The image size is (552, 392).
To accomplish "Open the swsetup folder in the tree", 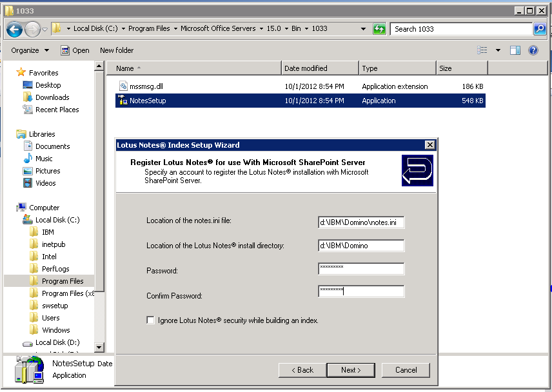I will tap(55, 306).
